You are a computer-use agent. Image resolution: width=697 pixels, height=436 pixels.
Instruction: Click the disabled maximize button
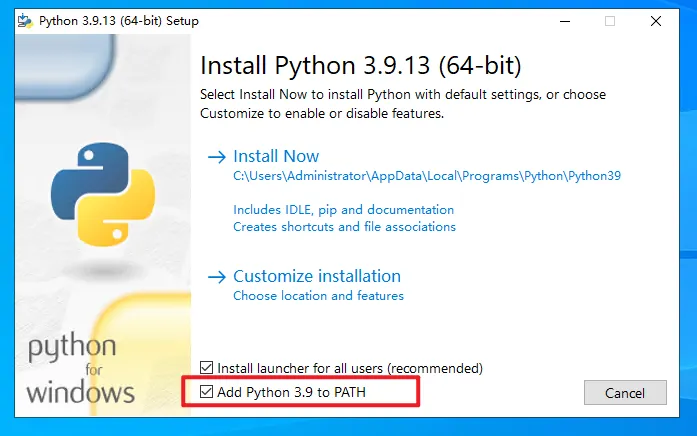point(610,21)
